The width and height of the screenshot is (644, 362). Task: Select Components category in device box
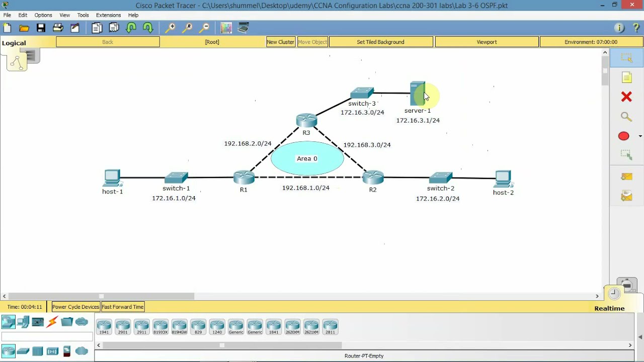point(38,322)
